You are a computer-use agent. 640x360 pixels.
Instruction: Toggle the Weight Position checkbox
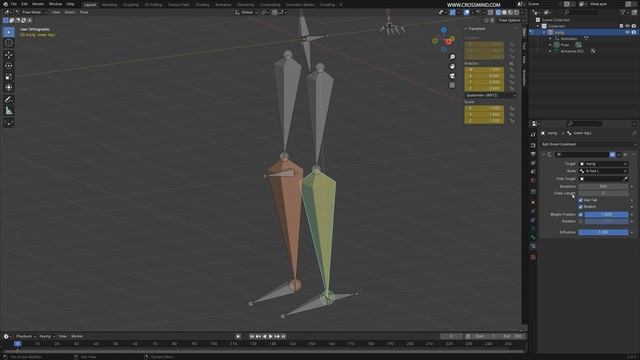point(581,214)
